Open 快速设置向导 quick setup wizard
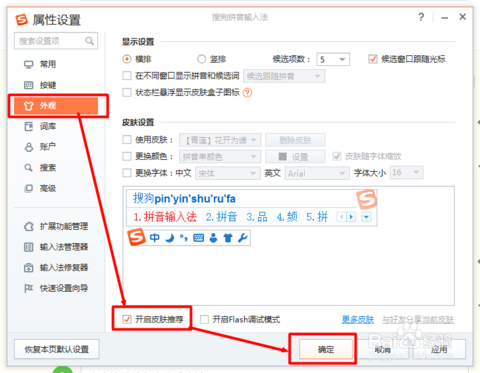The width and height of the screenshot is (480, 373). click(x=56, y=288)
